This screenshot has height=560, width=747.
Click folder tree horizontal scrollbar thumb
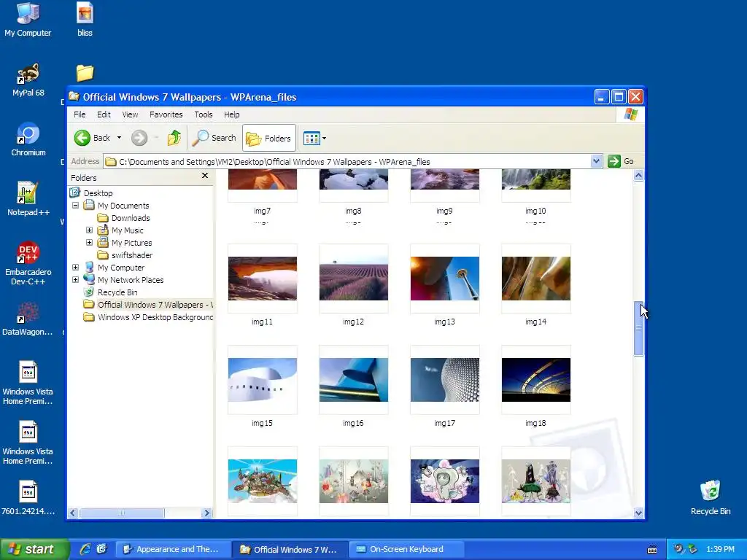pyautogui.click(x=122, y=513)
